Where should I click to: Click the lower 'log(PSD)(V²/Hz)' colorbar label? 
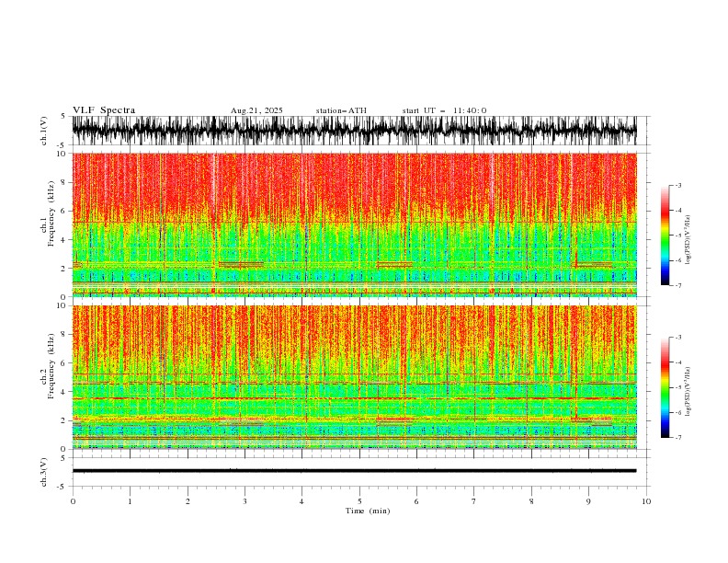point(689,392)
